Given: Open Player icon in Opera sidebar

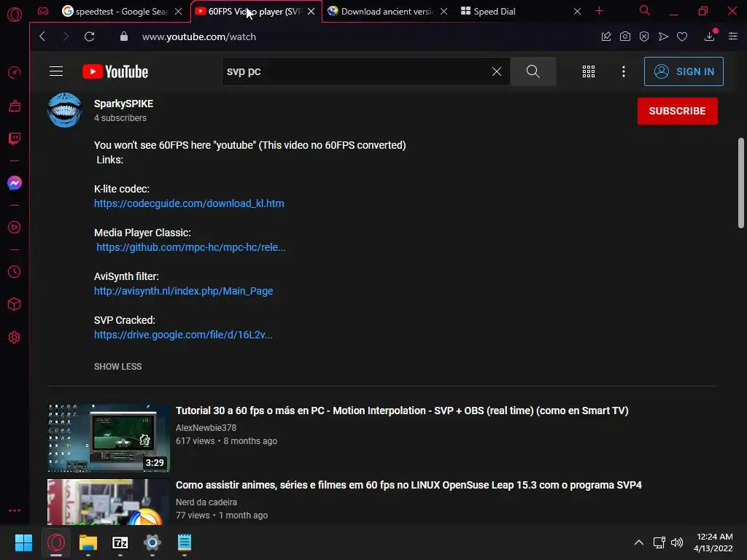Looking at the screenshot, I should tap(15, 227).
